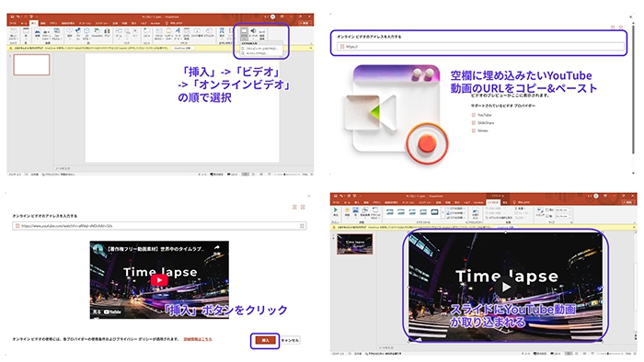Select the Time lapse slide thumbnail
The image size is (644, 362).
click(x=354, y=243)
